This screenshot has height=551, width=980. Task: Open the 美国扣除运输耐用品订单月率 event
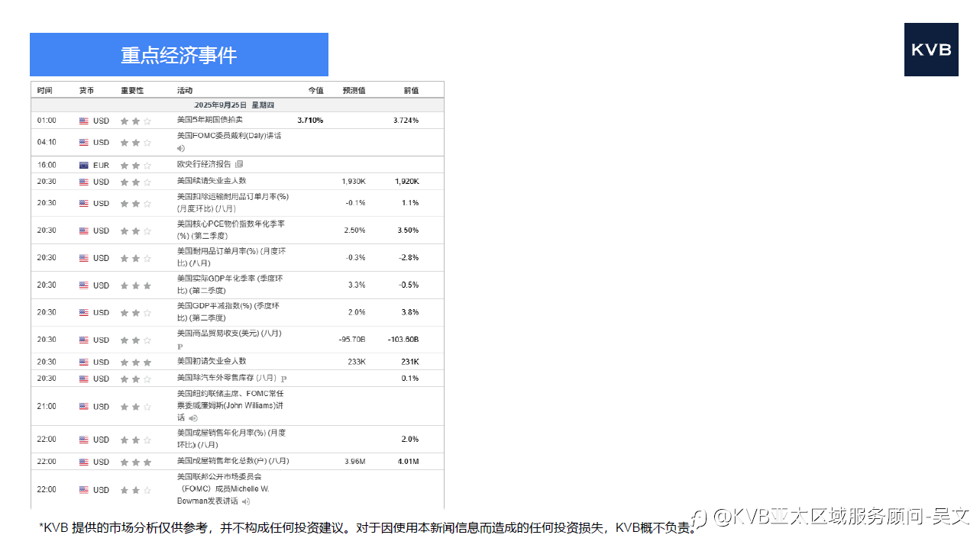pos(232,202)
